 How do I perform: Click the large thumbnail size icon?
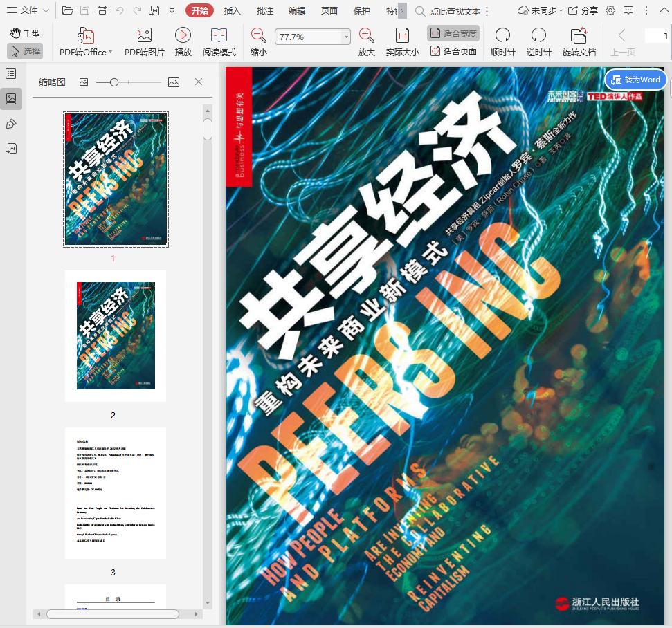(x=174, y=82)
